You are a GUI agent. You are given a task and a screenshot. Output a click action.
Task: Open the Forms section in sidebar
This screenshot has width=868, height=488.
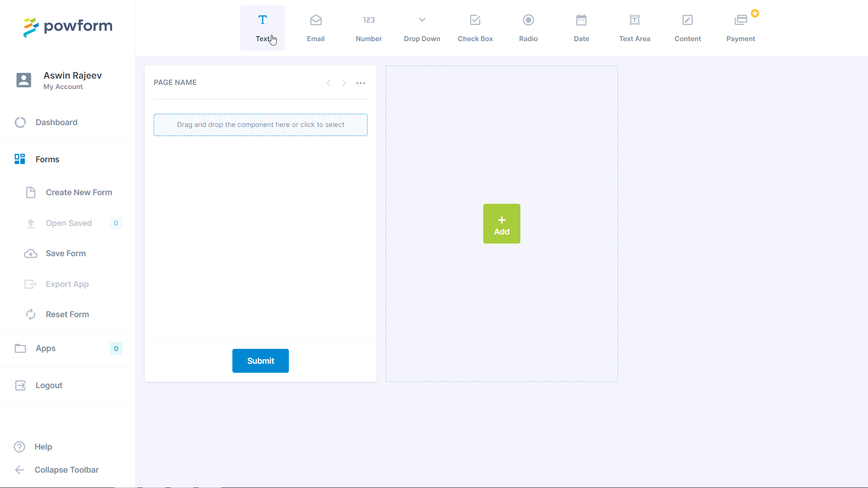point(47,159)
